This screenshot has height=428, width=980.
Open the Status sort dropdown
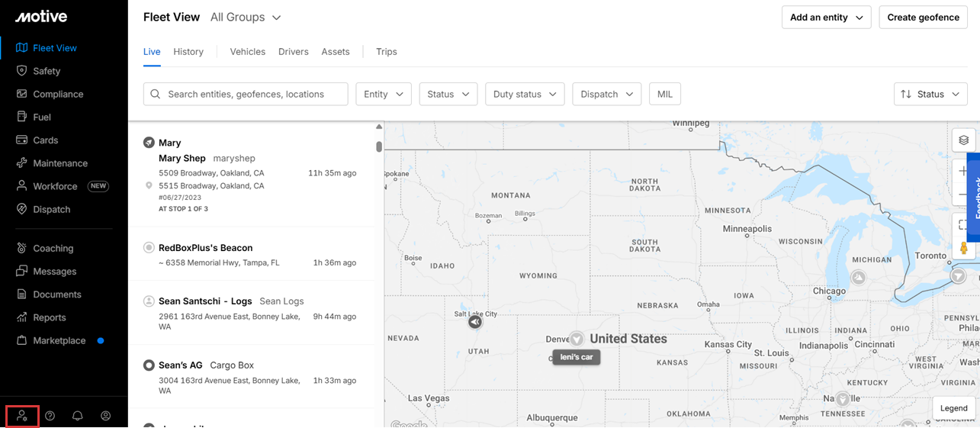pyautogui.click(x=930, y=94)
